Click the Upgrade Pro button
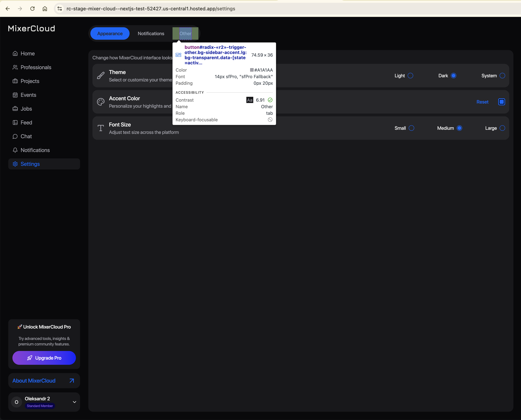The image size is (521, 420). pyautogui.click(x=44, y=358)
